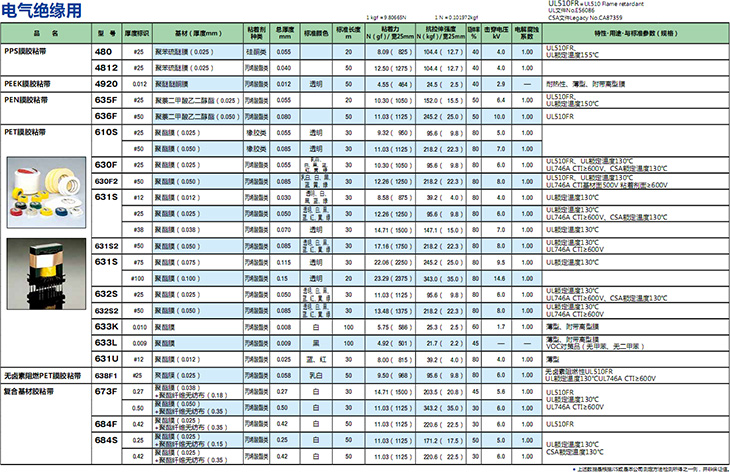Select the 品名 column header
This screenshot has height=472, width=730.
click(x=46, y=34)
